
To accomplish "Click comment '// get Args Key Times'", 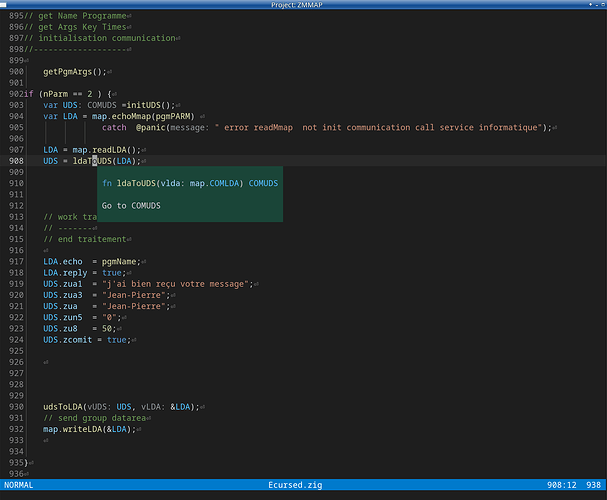I will tap(75, 27).
